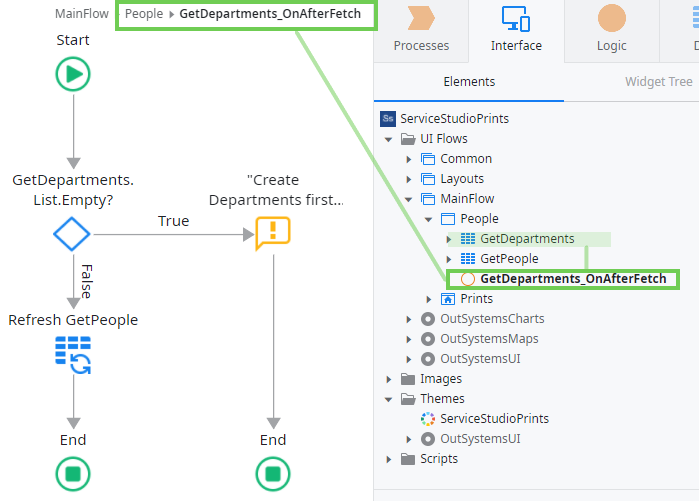
Task: Select the Scripts folder label
Action: [x=439, y=459]
